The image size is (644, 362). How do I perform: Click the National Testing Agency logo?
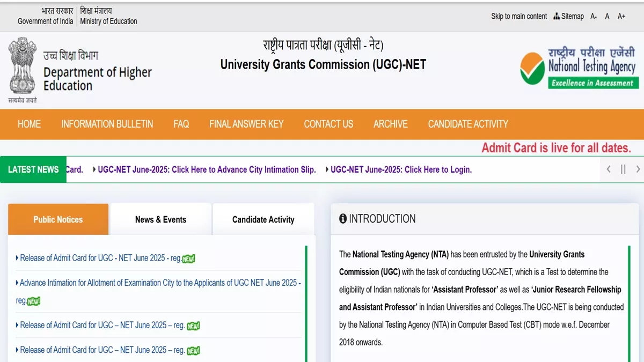[580, 68]
